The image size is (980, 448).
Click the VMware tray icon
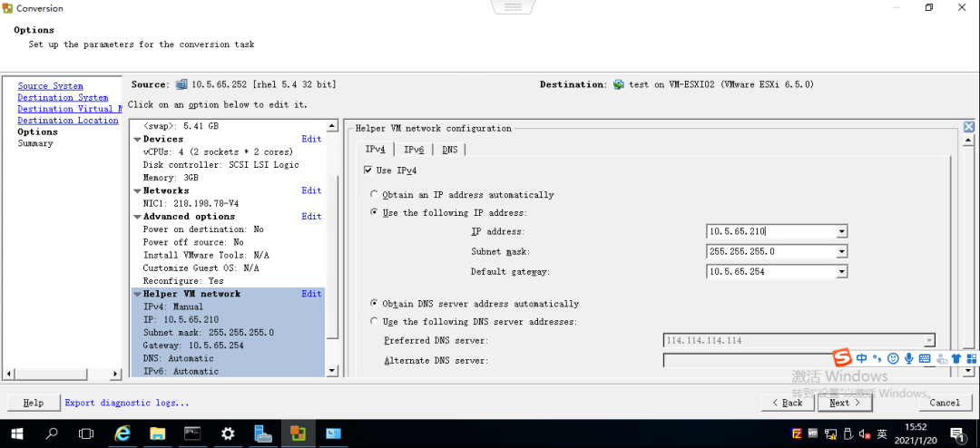coord(814,433)
